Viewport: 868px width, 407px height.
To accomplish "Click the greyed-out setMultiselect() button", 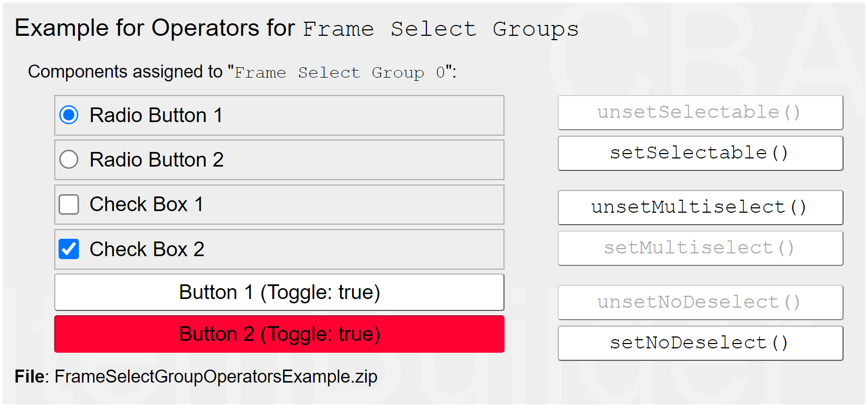I will pos(700,248).
